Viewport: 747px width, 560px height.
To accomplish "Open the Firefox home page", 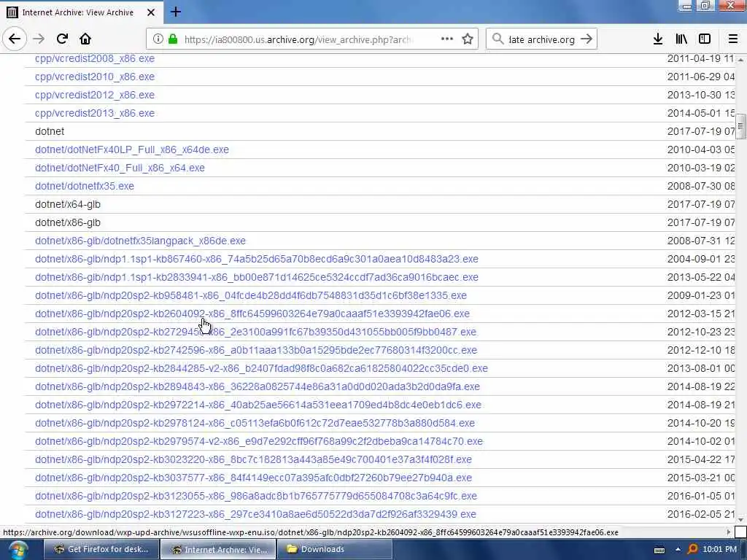I will pos(85,39).
